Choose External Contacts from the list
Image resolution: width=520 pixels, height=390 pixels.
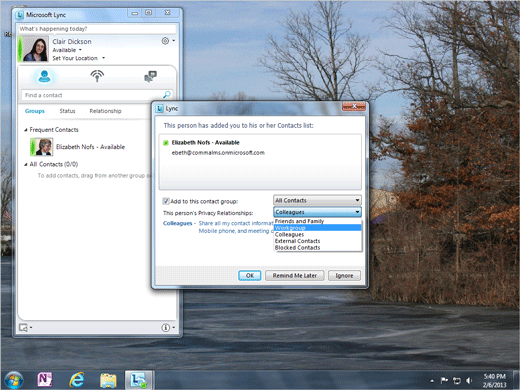point(318,241)
